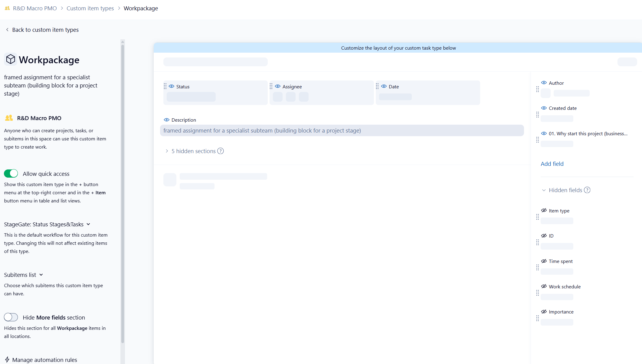Click the help icon next to hidden sections
The height and width of the screenshot is (364, 642).
[x=221, y=151]
